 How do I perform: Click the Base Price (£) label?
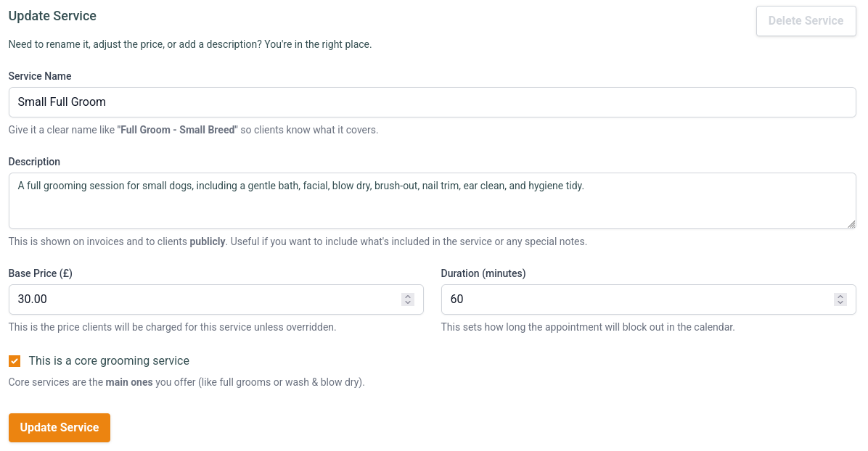[x=41, y=273]
